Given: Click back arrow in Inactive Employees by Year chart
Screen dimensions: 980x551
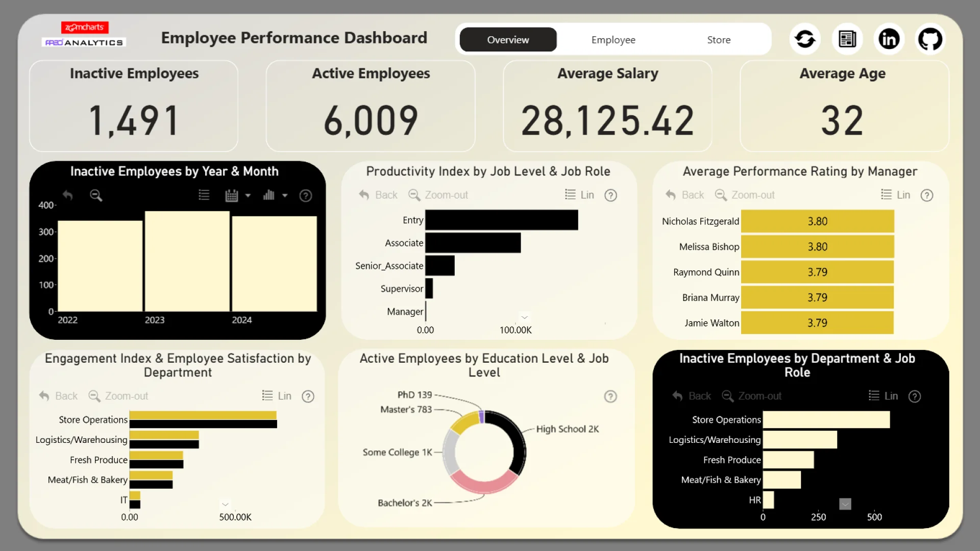Looking at the screenshot, I should pyautogui.click(x=68, y=195).
